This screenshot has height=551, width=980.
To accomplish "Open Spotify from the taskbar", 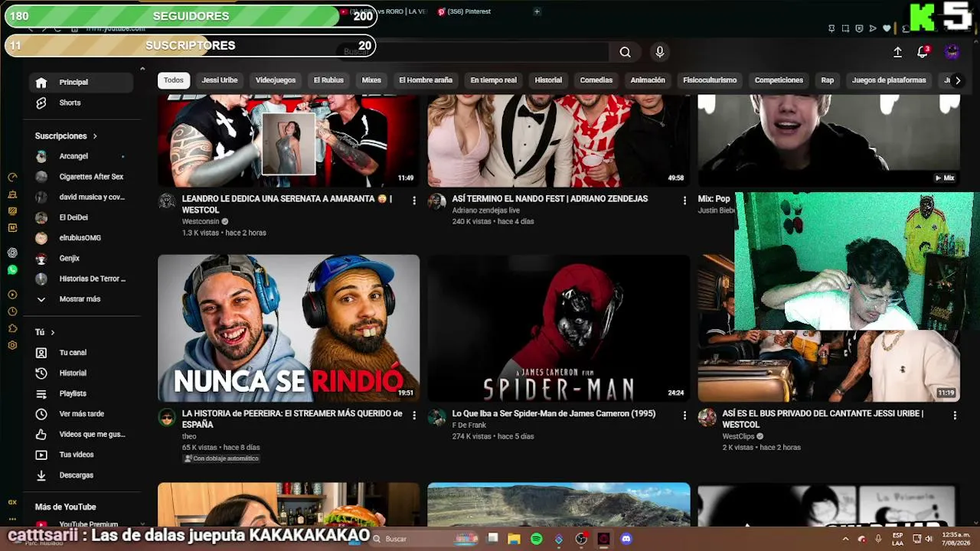I will tap(537, 539).
